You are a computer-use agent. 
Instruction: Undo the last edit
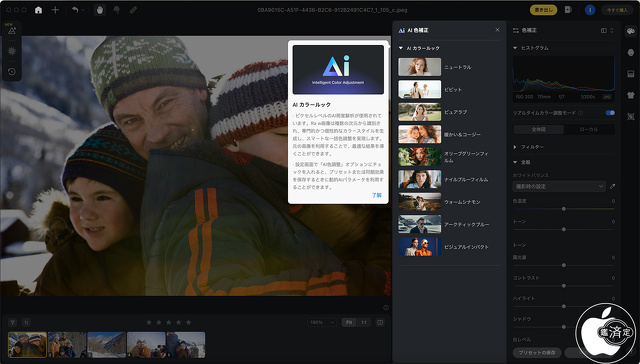75,10
